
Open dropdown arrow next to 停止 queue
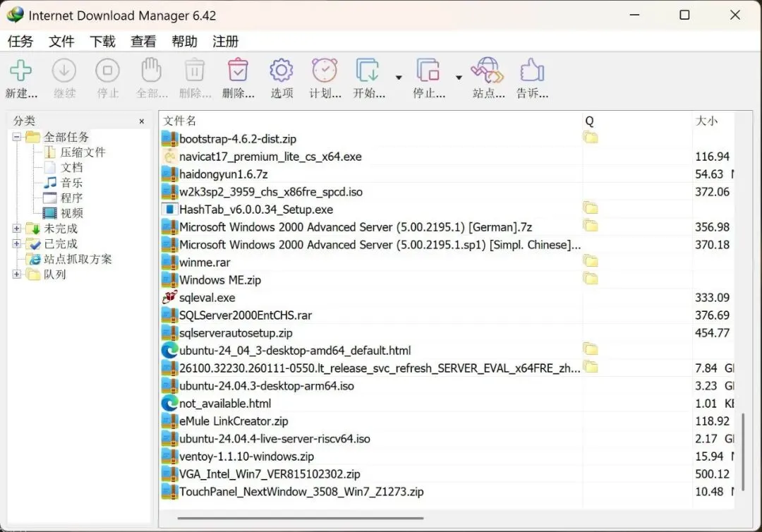point(459,77)
